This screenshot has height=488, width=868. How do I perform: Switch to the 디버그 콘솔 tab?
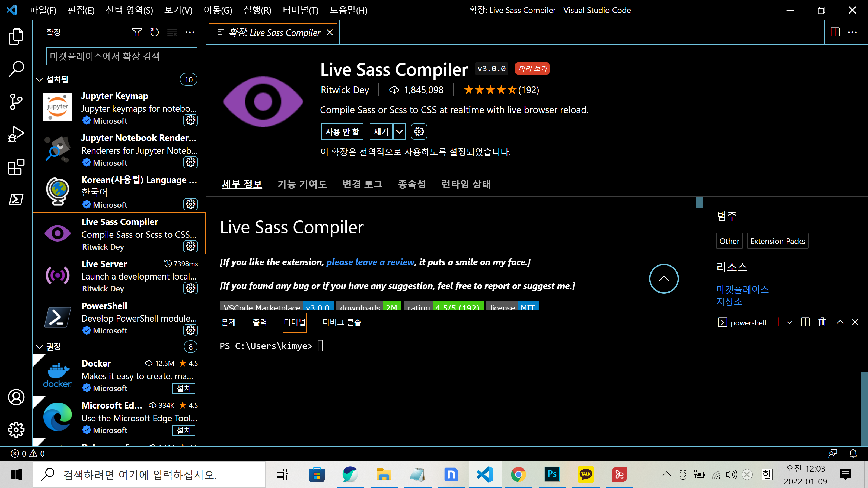tap(342, 322)
